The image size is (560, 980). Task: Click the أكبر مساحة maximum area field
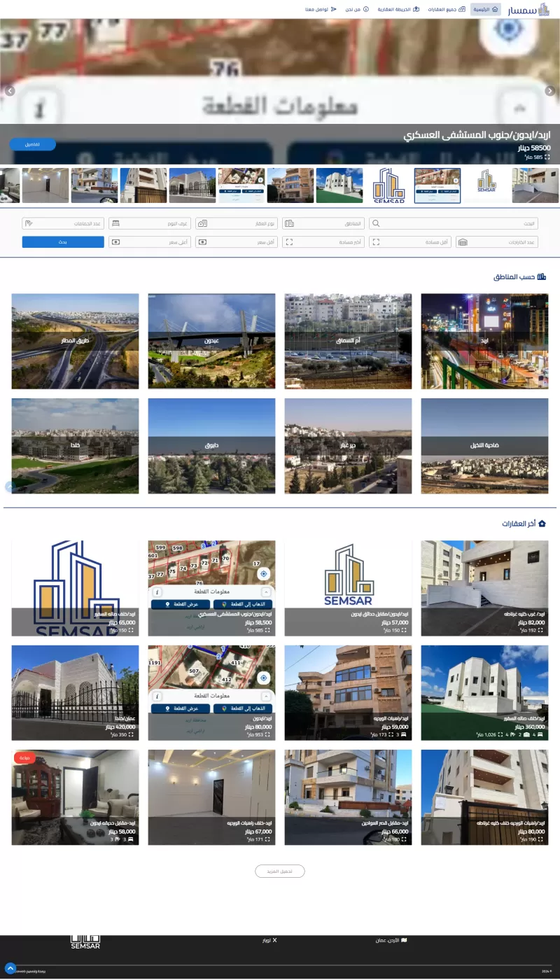tap(323, 242)
